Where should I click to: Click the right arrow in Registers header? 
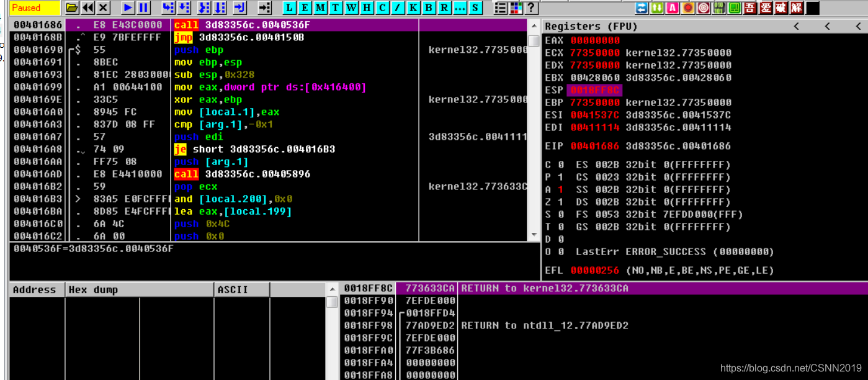click(859, 26)
